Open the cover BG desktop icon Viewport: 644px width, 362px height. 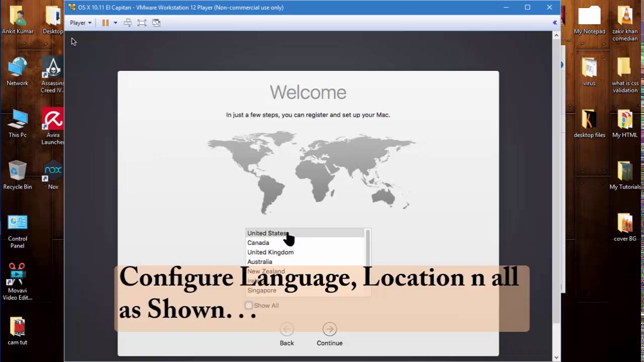(625, 228)
